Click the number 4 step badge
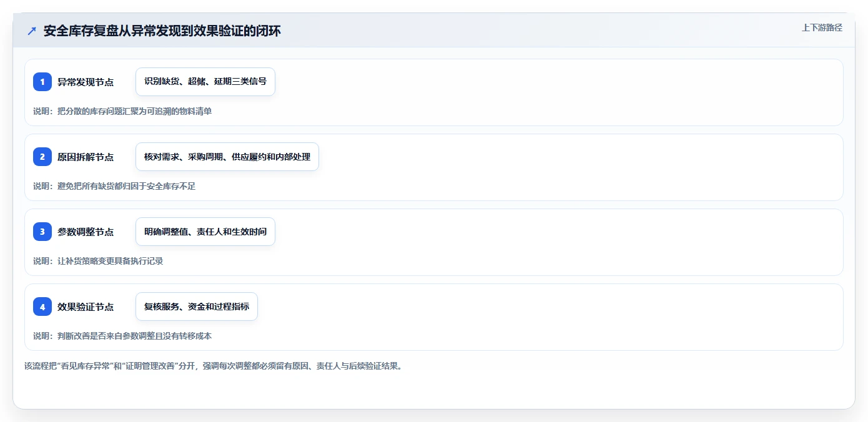Screen dimensions: 868x422 point(42,307)
